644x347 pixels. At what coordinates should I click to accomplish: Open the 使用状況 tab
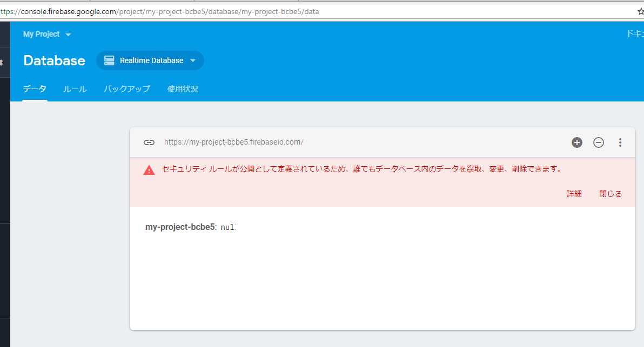183,89
